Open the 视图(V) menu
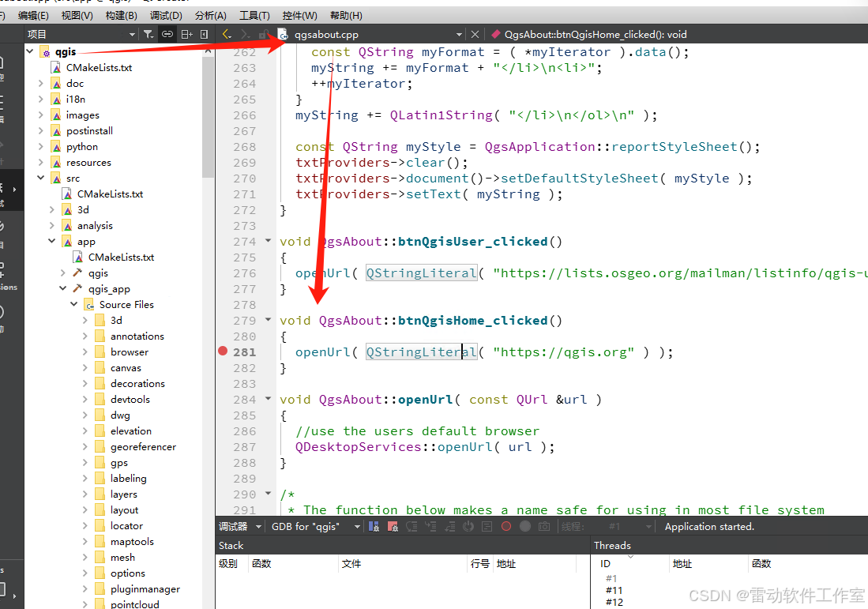The height and width of the screenshot is (609, 868). [x=77, y=16]
